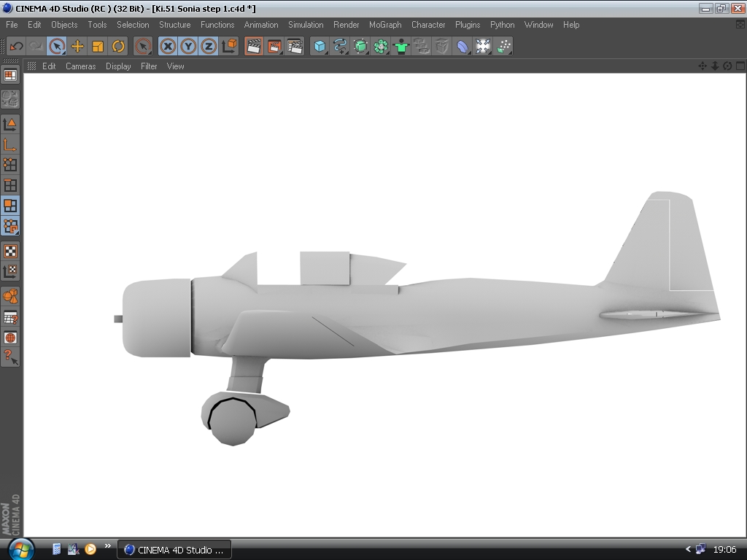Switch to Edges mode in sidebar
Screen dimensions: 747x560
coord(10,185)
